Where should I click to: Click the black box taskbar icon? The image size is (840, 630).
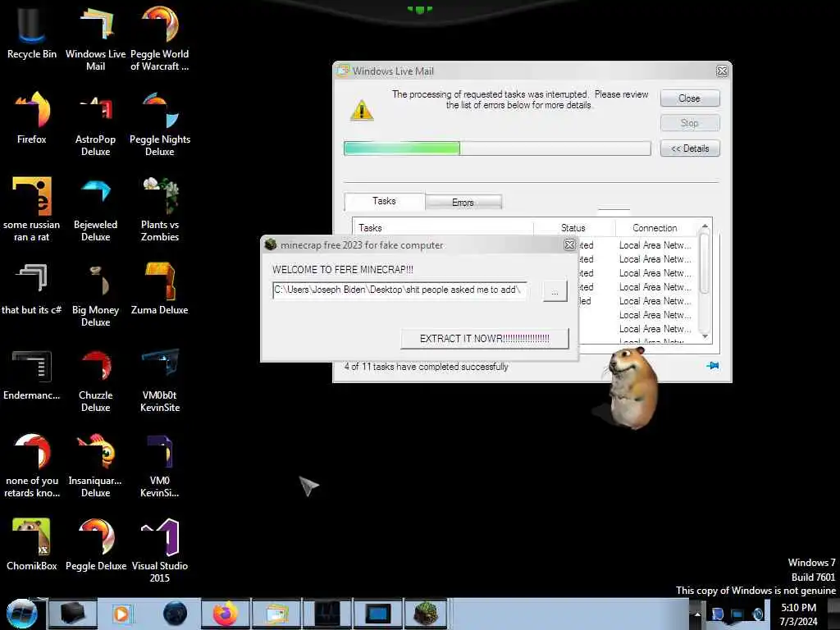point(72,614)
